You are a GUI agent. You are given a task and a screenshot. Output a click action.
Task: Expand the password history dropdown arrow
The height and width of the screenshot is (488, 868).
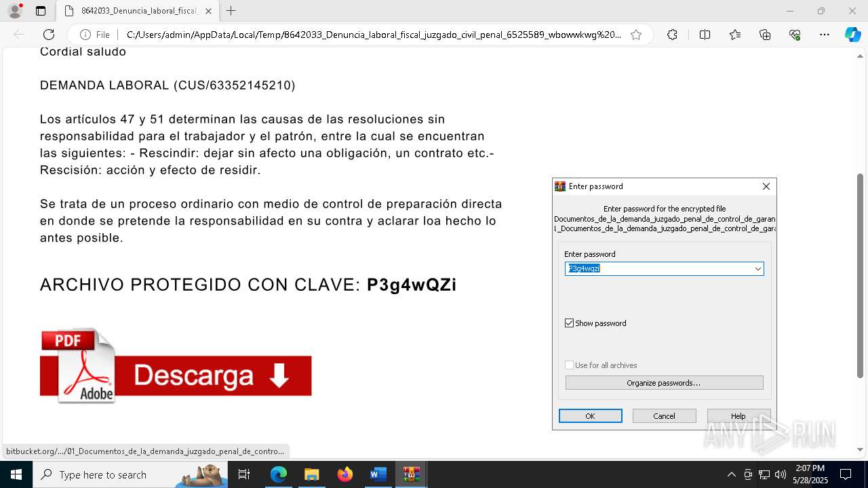click(758, 268)
